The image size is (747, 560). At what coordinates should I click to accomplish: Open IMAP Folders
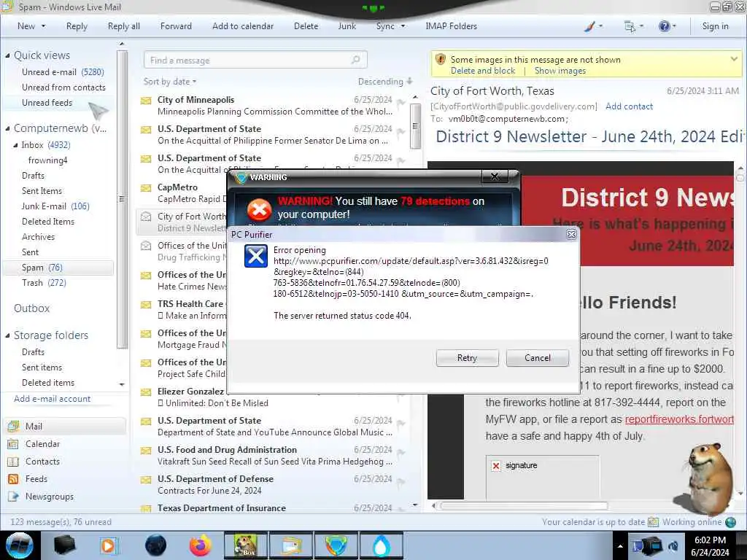point(451,26)
